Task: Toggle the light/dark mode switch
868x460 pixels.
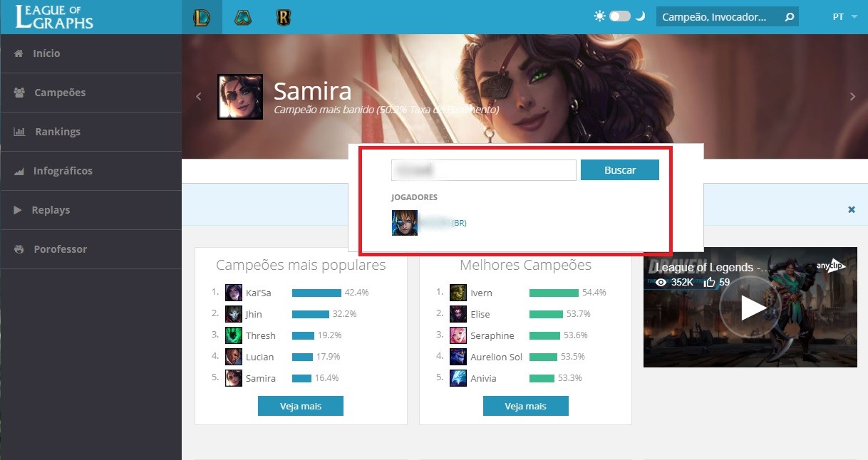Action: pyautogui.click(x=620, y=16)
